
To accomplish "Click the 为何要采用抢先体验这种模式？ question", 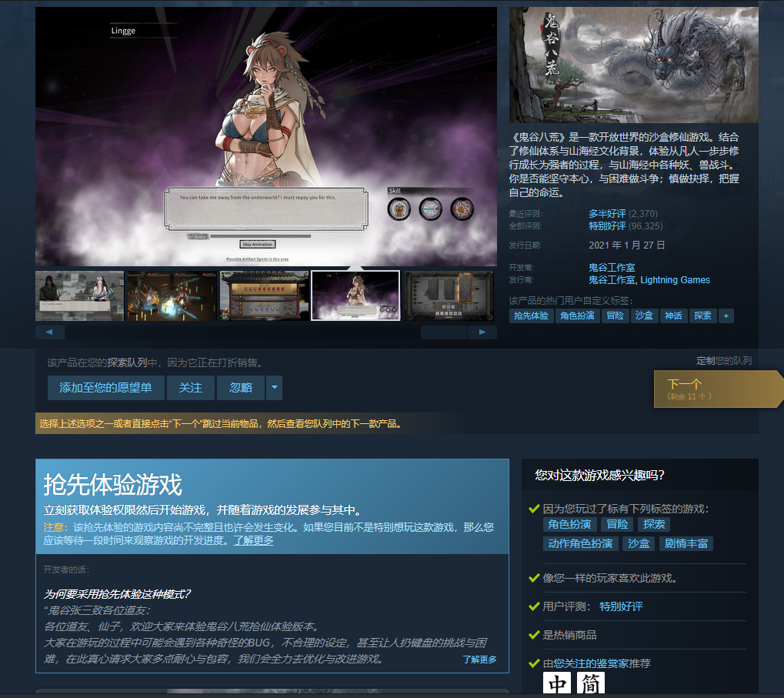I will [x=117, y=594].
